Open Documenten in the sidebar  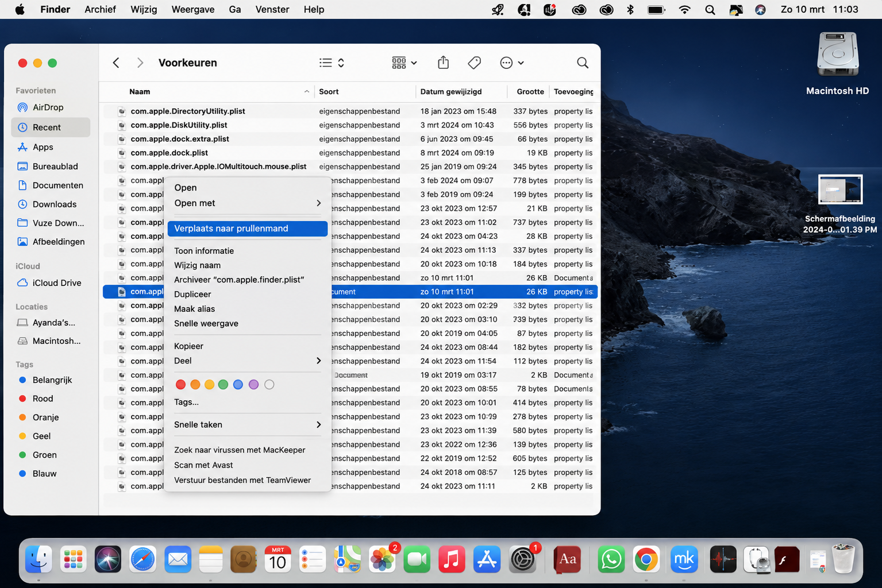click(x=51, y=185)
